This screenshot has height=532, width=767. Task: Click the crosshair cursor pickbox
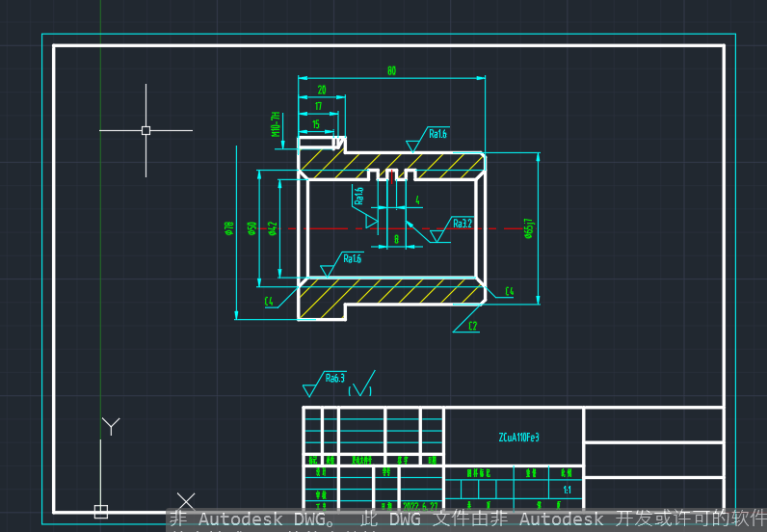[x=145, y=130]
